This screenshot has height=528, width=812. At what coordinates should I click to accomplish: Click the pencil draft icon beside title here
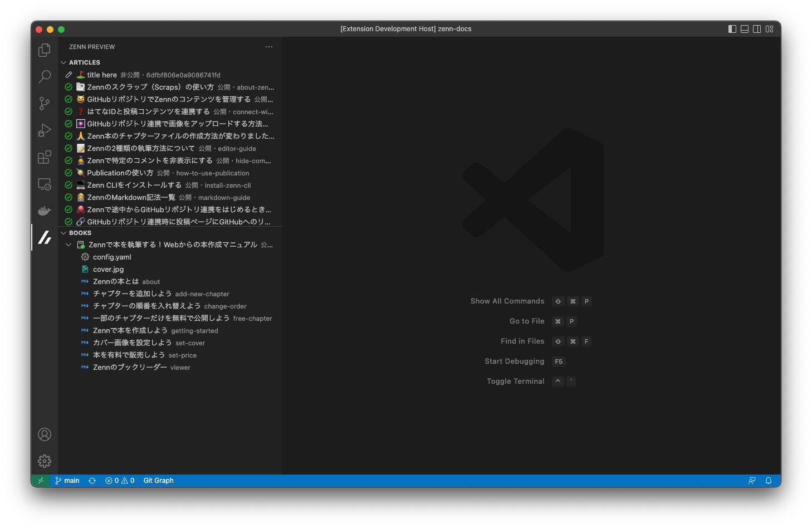(69, 75)
